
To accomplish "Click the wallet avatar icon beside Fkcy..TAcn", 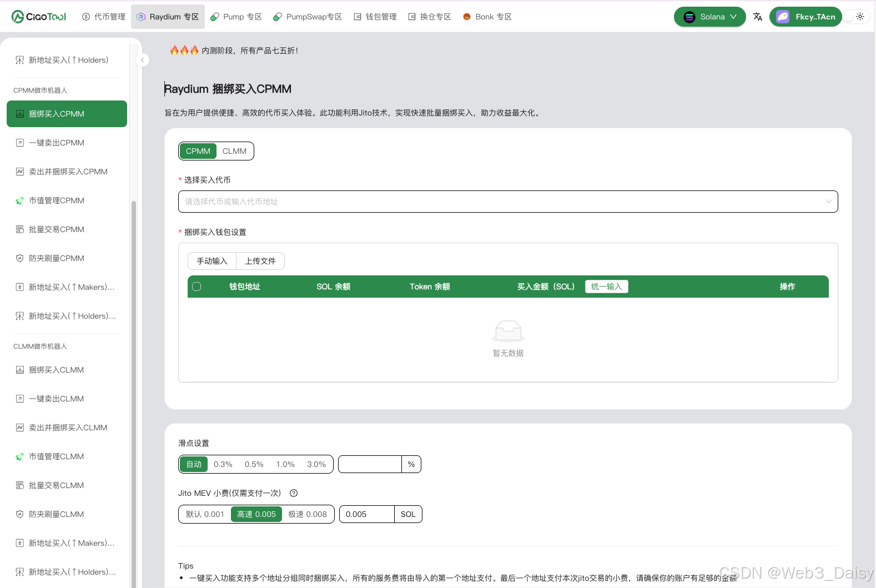I will coord(783,17).
